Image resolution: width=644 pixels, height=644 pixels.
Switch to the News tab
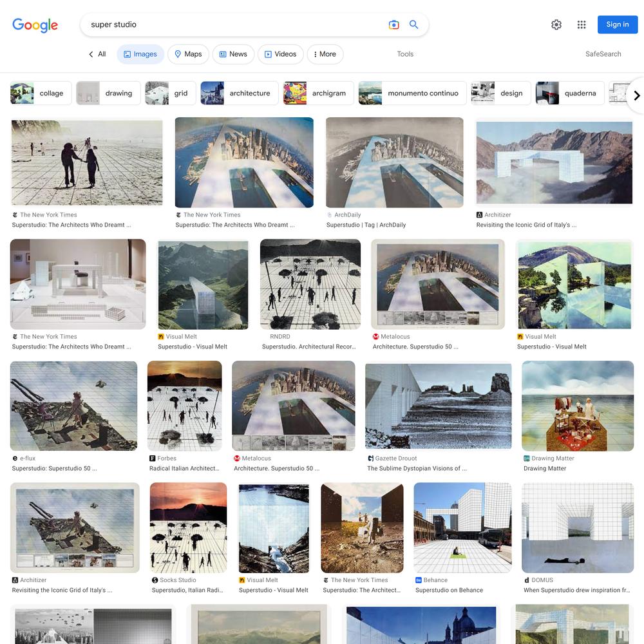pos(233,54)
